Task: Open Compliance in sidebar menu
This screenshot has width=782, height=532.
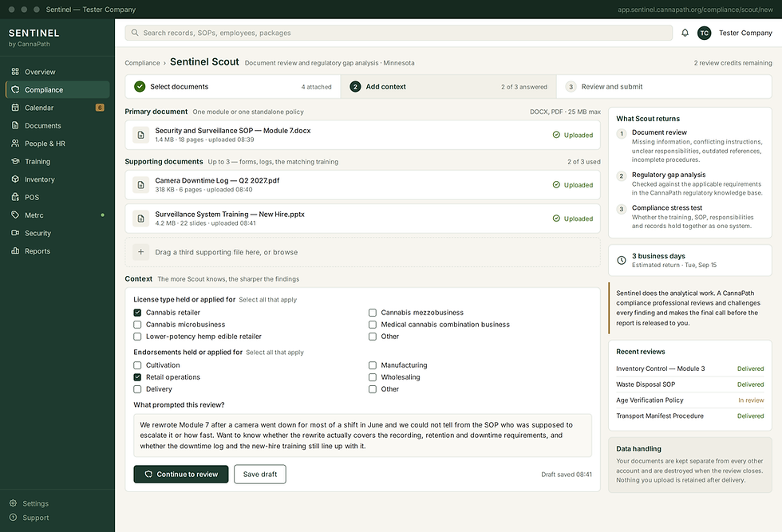Action: (57, 90)
